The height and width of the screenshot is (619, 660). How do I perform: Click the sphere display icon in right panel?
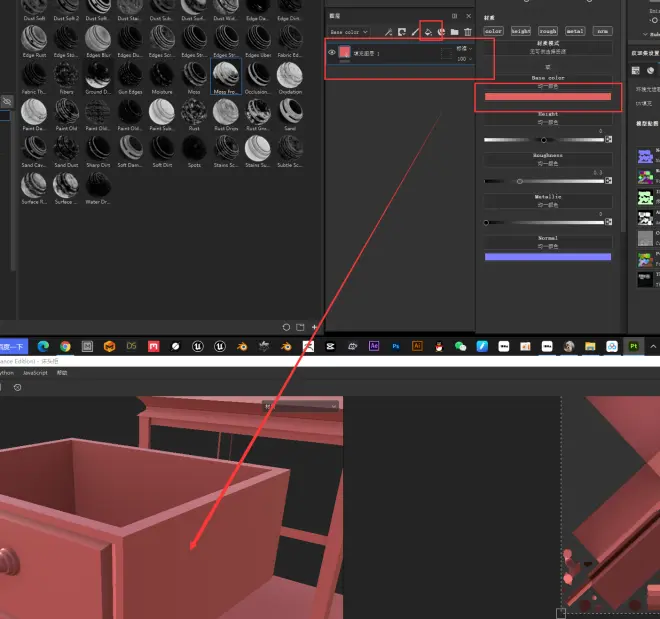coord(650,70)
